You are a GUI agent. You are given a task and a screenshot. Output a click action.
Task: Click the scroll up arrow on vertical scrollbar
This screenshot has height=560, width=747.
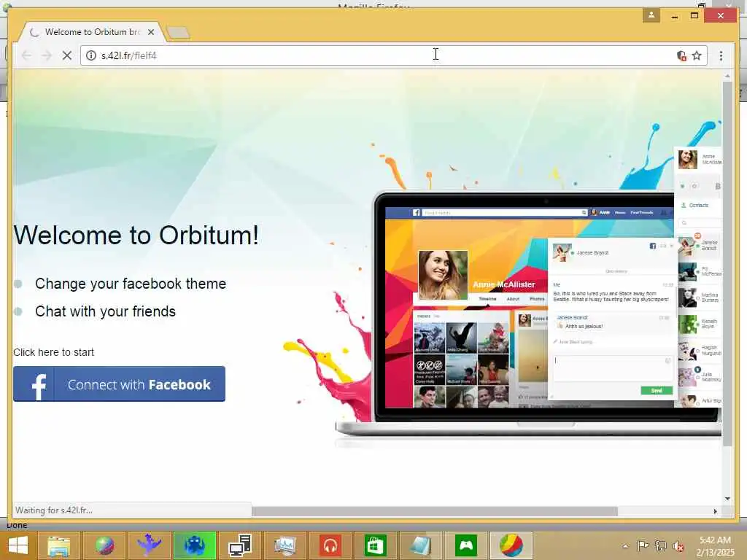coord(727,76)
